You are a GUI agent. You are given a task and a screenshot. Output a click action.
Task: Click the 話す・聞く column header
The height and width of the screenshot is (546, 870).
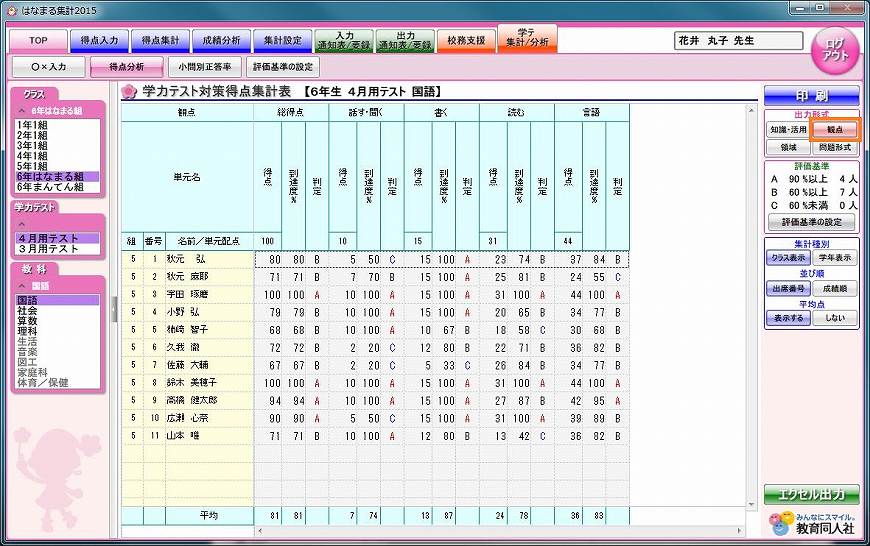pos(366,112)
